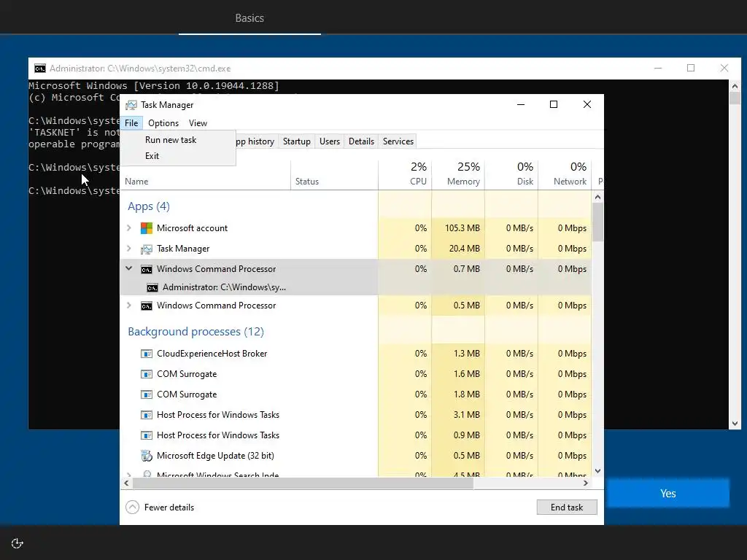Expand the Windows Command Processor 0.5 MB group

tap(128, 306)
